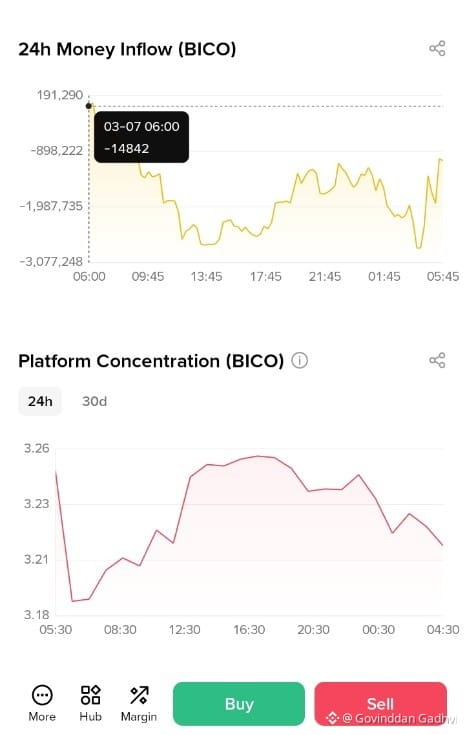Click the 24h Money Inflow (BICO) title
Image resolution: width=465 pixels, height=735 pixels.
point(127,49)
